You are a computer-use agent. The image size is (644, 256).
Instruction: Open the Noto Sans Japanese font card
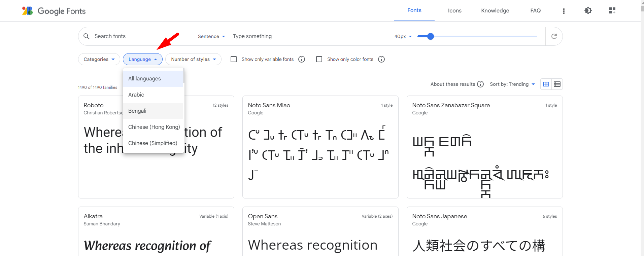(x=485, y=231)
